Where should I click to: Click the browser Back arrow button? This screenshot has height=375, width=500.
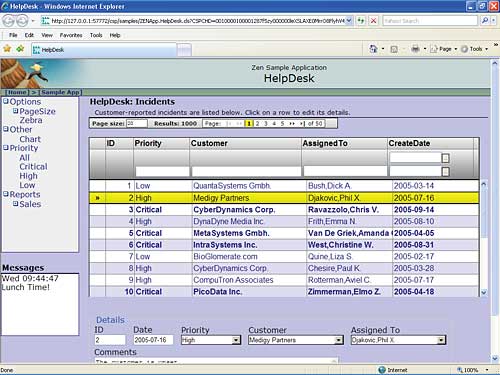[8, 21]
